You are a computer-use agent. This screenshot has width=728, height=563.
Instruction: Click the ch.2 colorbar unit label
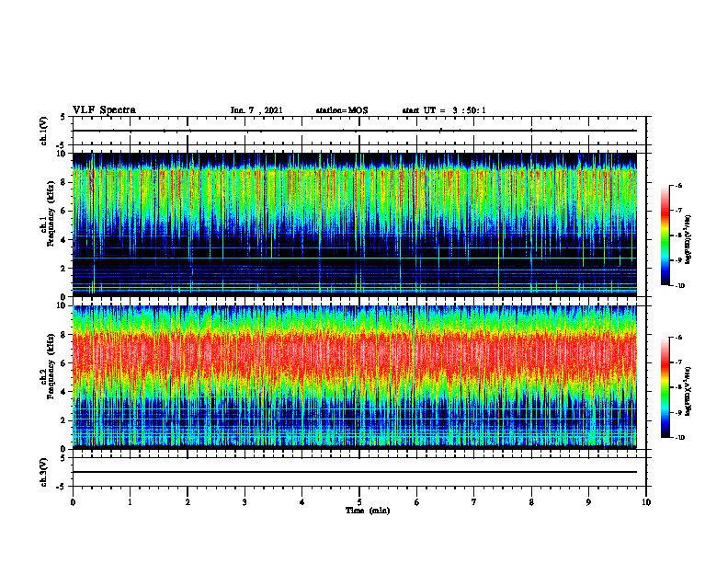point(688,391)
